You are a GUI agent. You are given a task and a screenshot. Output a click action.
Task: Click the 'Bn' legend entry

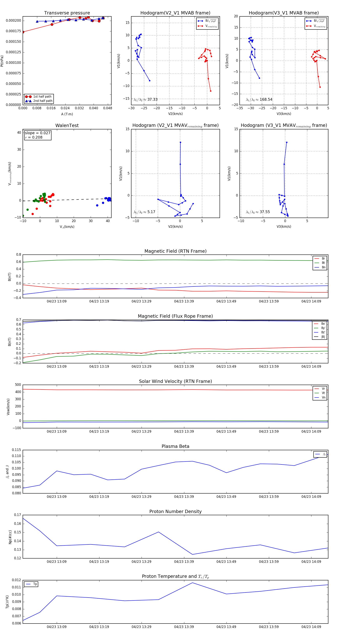[320, 267]
